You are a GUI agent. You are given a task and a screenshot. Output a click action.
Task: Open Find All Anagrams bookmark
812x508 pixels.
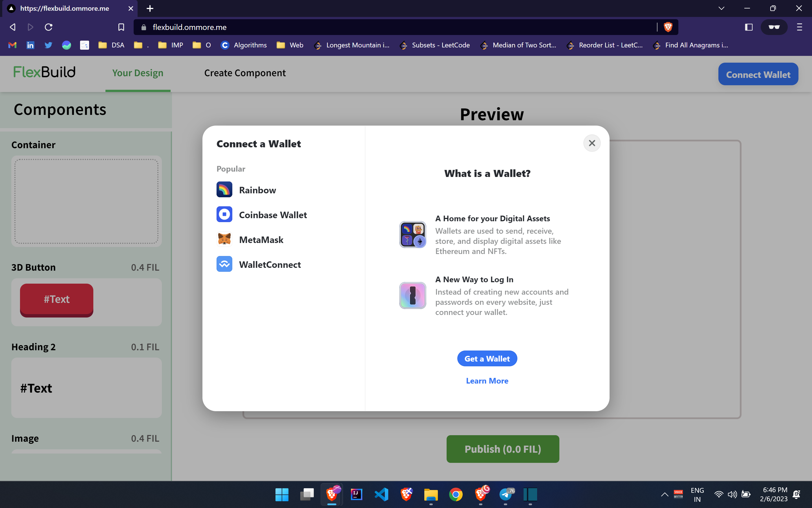click(x=690, y=45)
